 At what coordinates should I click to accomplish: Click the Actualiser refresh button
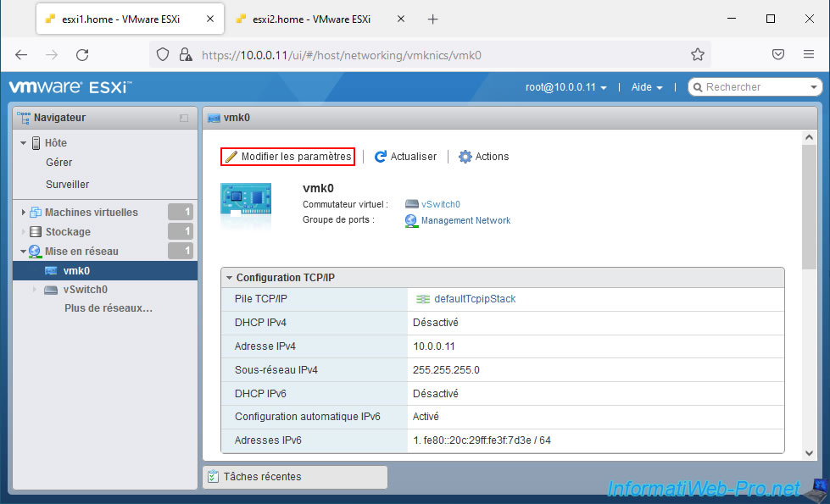[x=405, y=157]
